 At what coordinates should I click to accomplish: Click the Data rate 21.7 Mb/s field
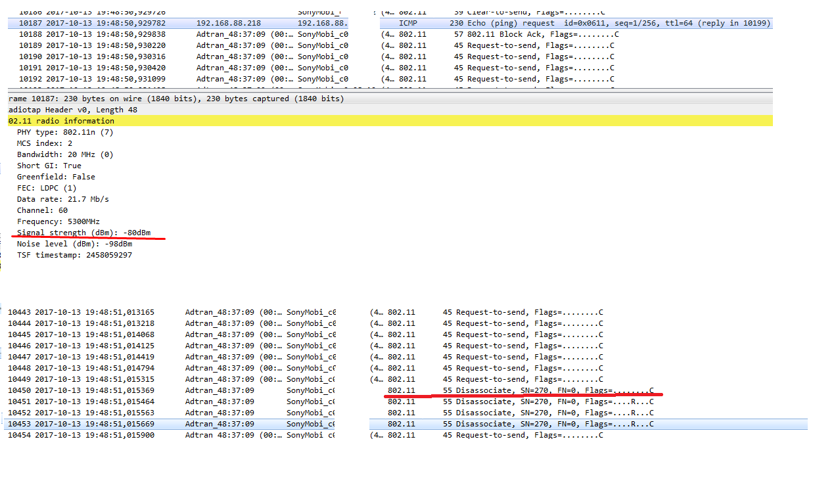point(63,199)
